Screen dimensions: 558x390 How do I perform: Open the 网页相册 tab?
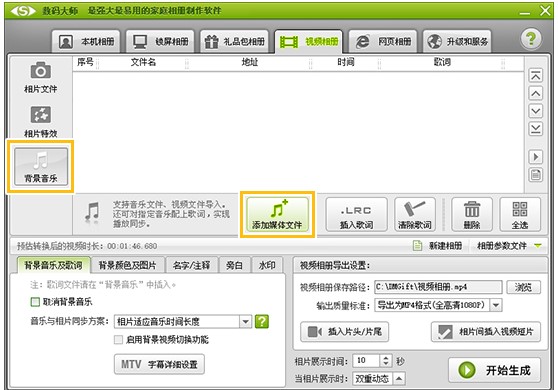383,42
